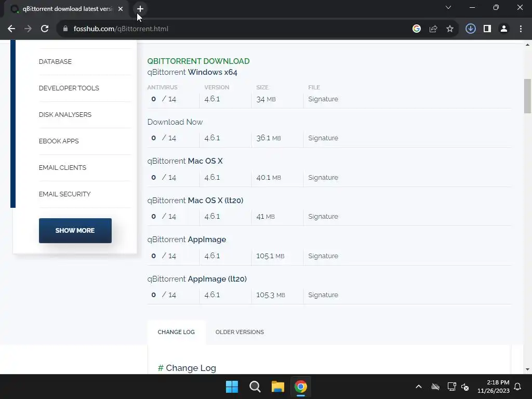This screenshot has height=399, width=532.
Task: Open clock and date 2:18 PM
Action: (494, 387)
